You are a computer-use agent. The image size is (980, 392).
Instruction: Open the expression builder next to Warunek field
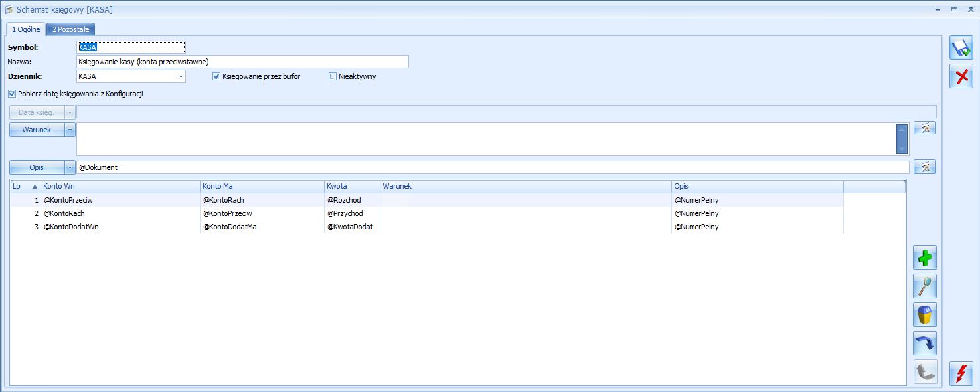pos(924,128)
